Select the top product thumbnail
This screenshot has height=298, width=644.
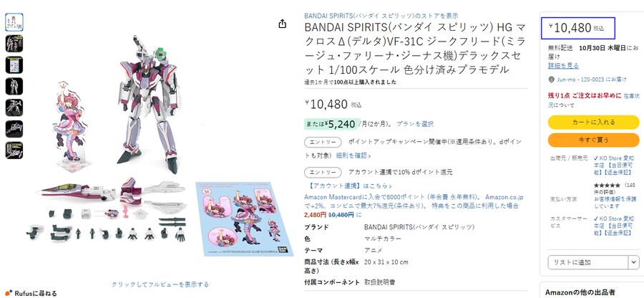pos(14,21)
